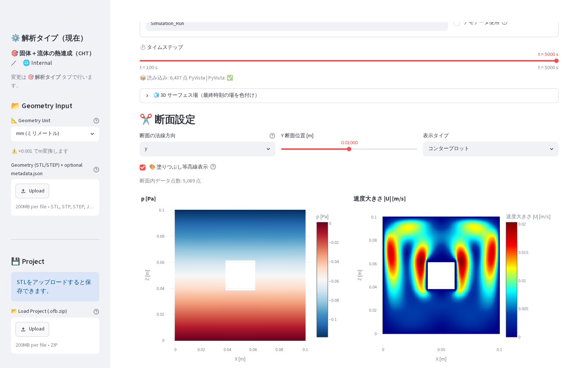Click the 200MB per file • ZIP text
Screen dimensions: 588x368
[x=36, y=345]
